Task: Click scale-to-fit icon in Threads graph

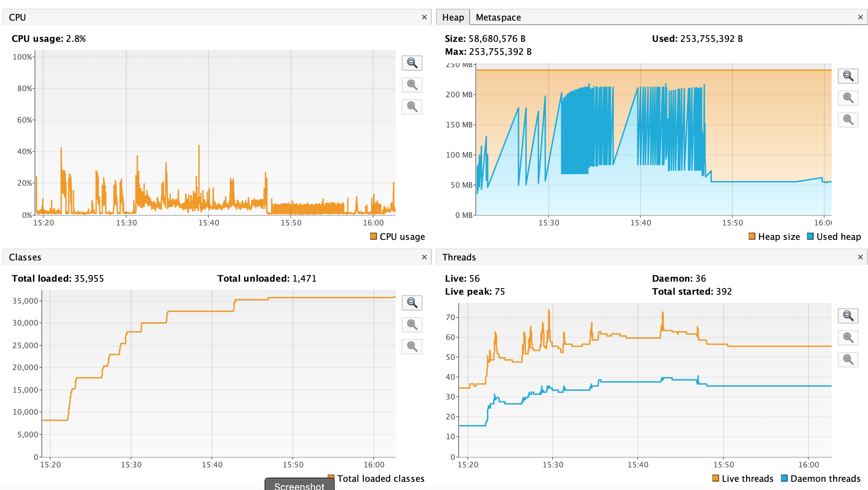Action: coord(848,316)
